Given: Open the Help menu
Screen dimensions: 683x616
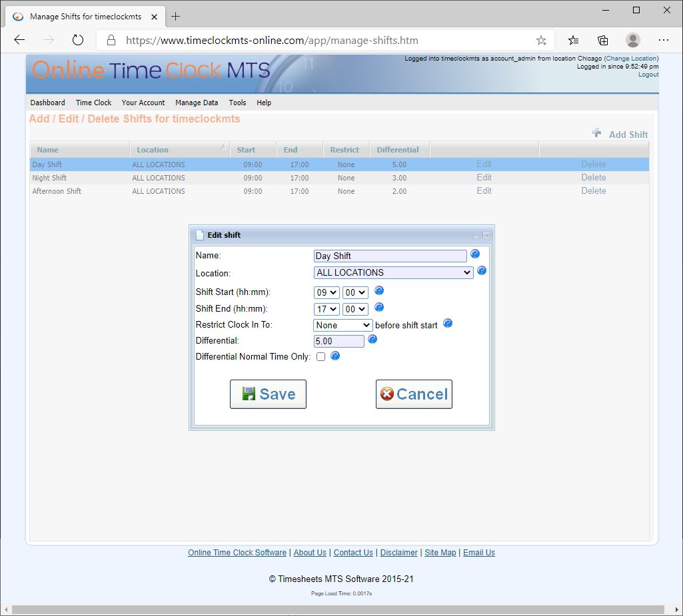Looking at the screenshot, I should [263, 103].
